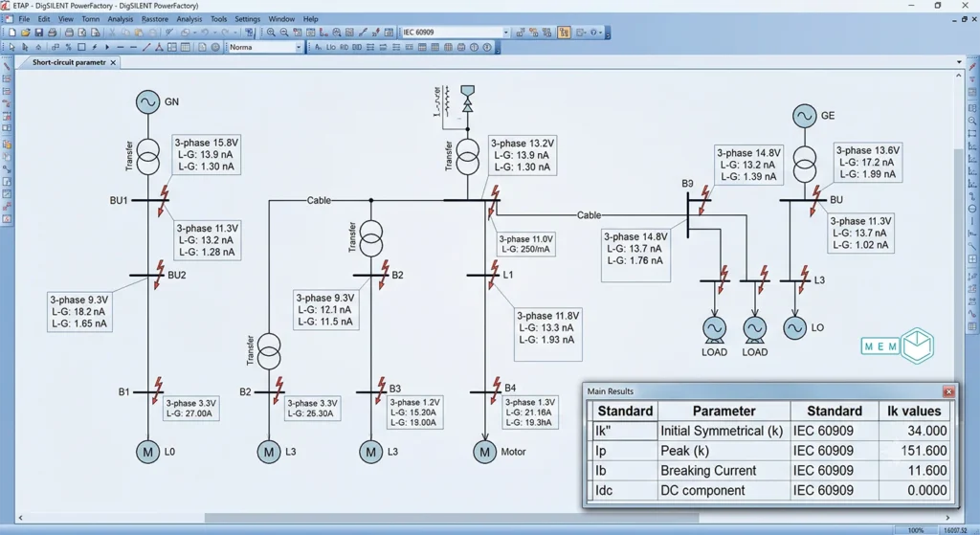
Task: Open the Edit menu
Action: [44, 19]
